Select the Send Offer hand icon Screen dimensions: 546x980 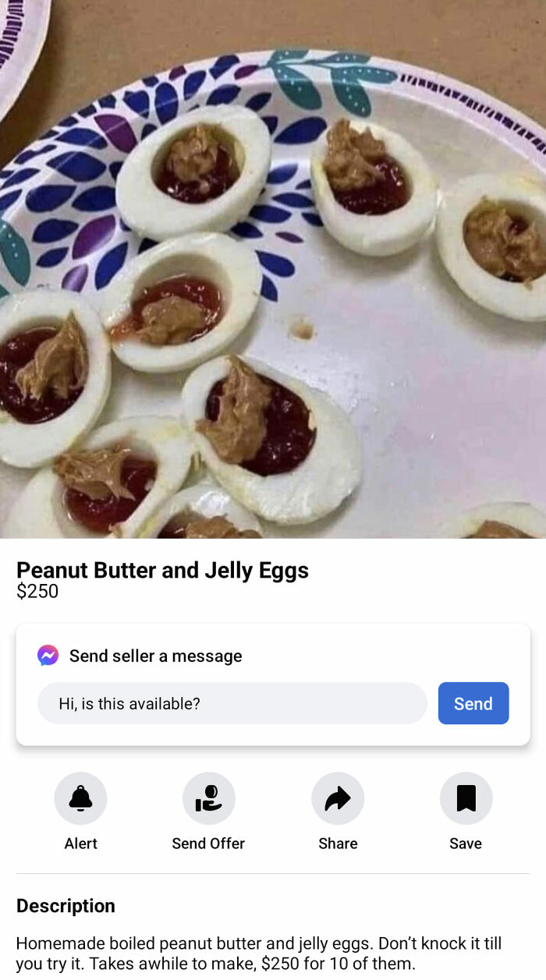tap(208, 798)
